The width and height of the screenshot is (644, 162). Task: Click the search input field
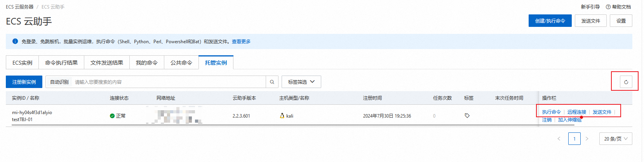[x=169, y=82]
